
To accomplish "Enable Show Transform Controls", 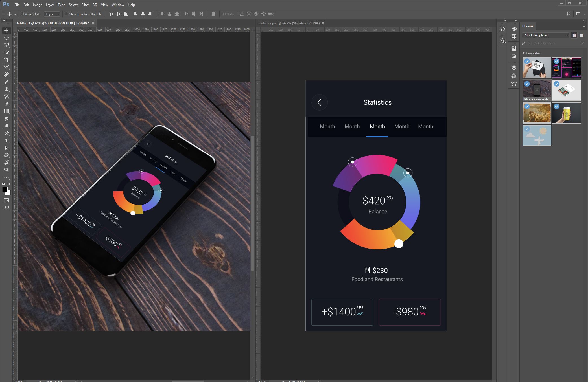I will [x=66, y=14].
